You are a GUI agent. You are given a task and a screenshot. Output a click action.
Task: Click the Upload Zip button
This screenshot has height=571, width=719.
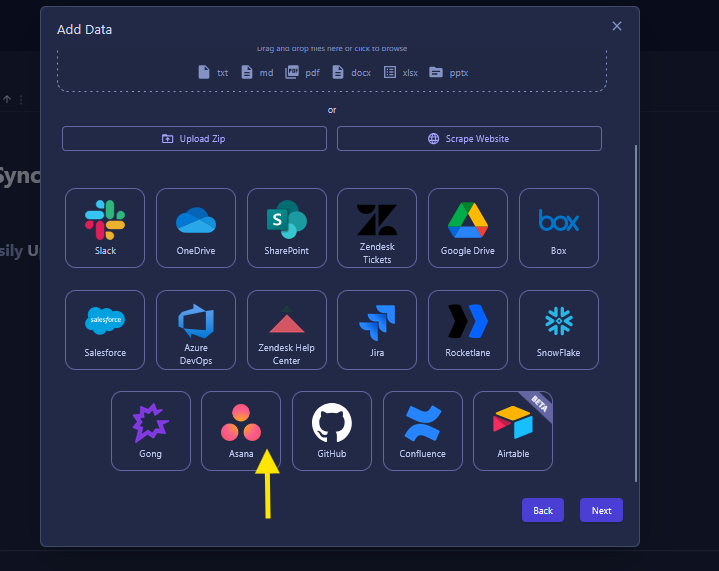(x=194, y=139)
